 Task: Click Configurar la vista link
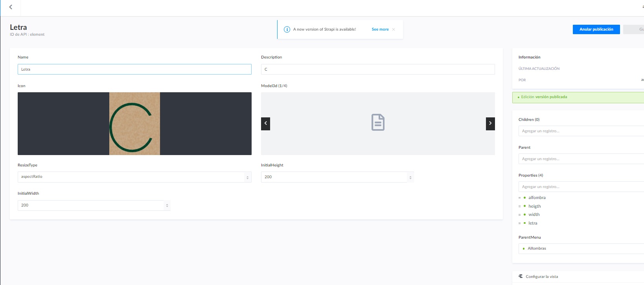pos(542,277)
